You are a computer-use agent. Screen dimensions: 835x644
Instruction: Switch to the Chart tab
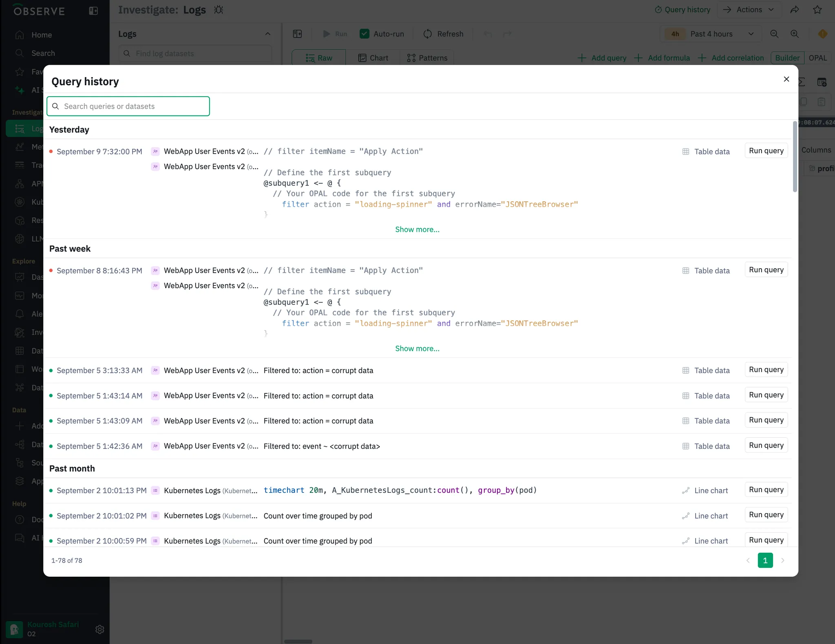[373, 58]
